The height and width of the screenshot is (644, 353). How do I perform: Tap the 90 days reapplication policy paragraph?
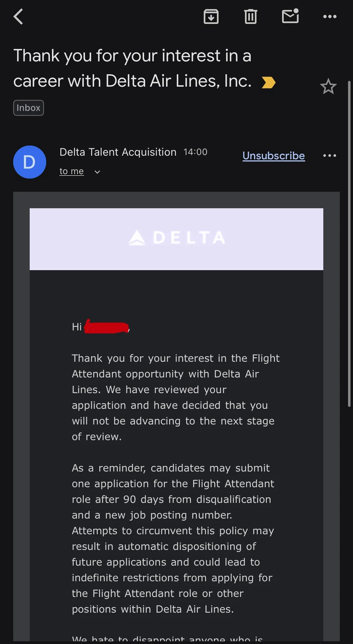pos(173,538)
